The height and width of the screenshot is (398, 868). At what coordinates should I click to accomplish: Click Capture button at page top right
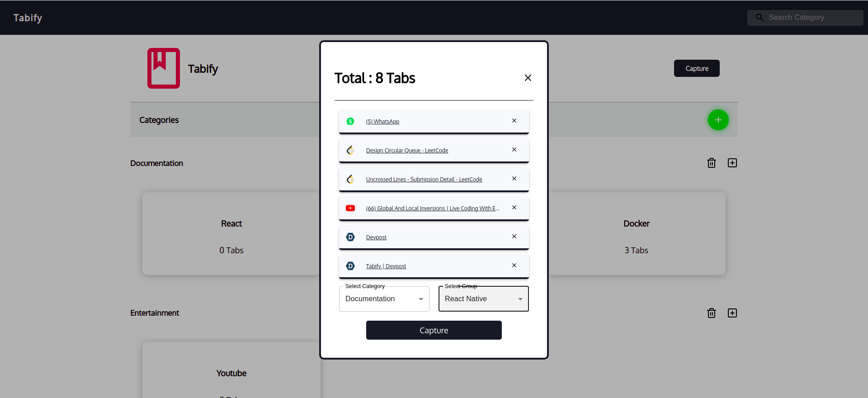[697, 68]
